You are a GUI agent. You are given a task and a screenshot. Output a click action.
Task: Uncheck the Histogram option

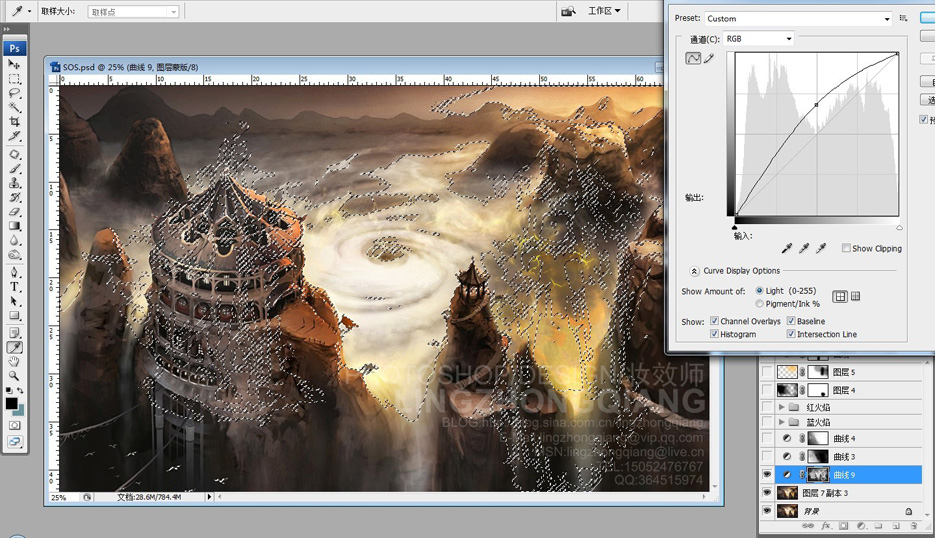point(714,334)
